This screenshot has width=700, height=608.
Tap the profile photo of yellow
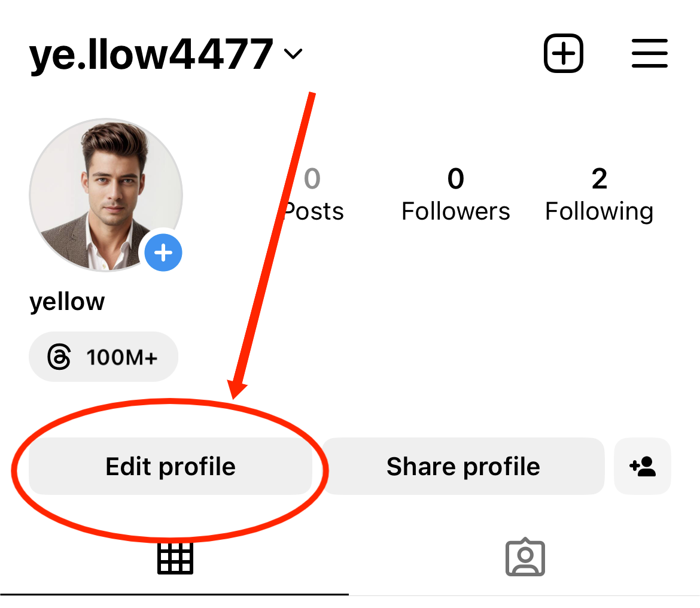(106, 196)
